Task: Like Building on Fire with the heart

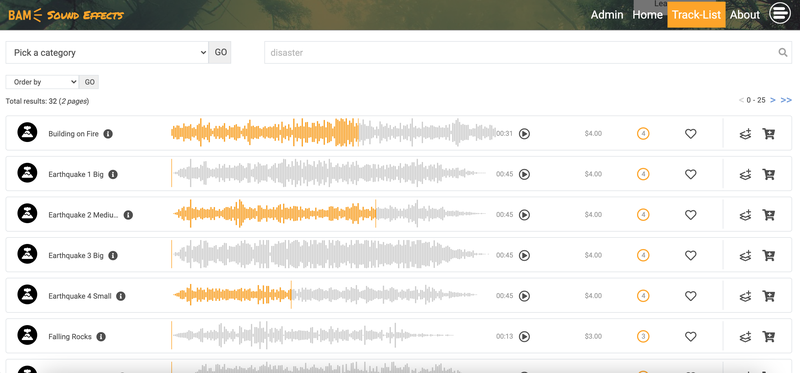Action: tap(690, 134)
